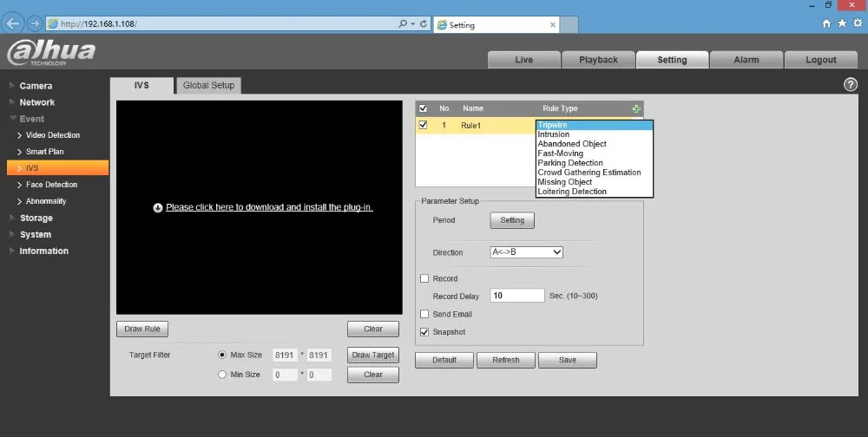Image resolution: width=868 pixels, height=437 pixels.
Task: Click the plug-in download arrow icon
Action: [158, 207]
